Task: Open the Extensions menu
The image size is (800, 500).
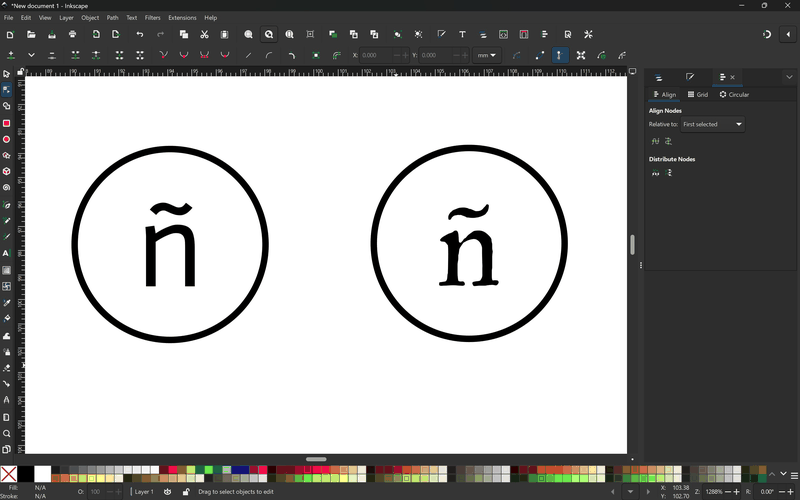Action: point(182,17)
